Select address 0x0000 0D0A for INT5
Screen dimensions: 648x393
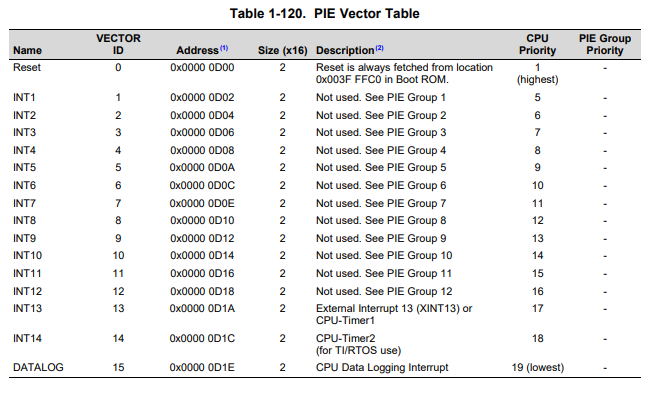click(x=202, y=167)
